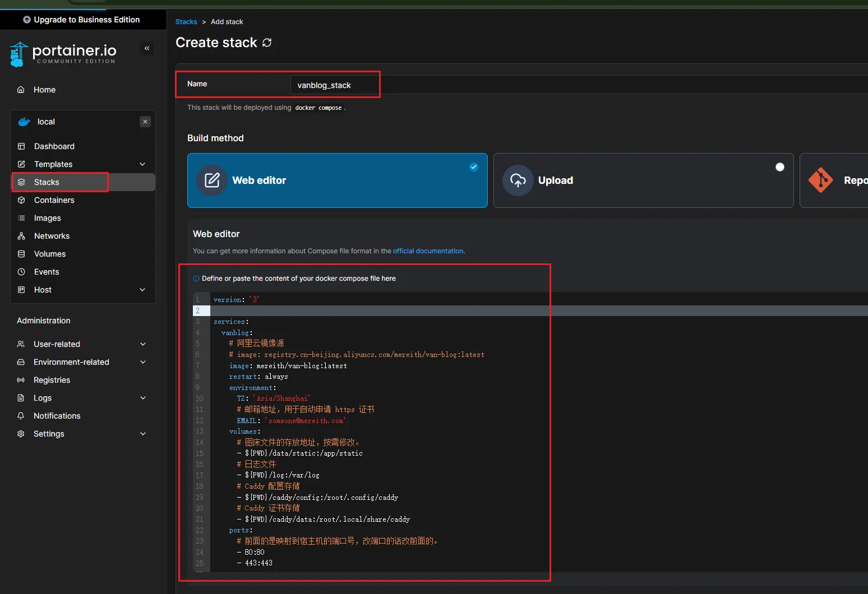Select the Upload build method radio
This screenshot has height=594, width=868.
pos(779,167)
